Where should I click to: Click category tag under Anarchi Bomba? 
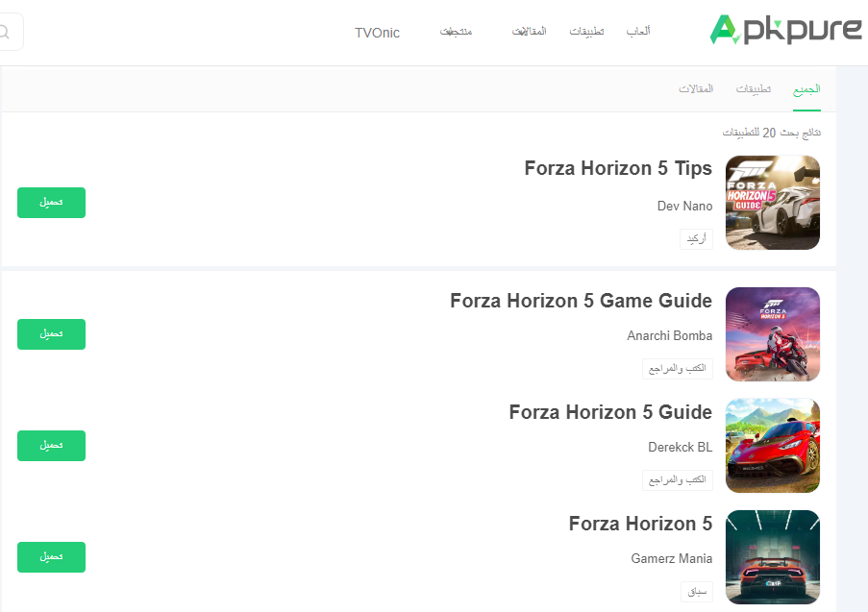(x=678, y=369)
